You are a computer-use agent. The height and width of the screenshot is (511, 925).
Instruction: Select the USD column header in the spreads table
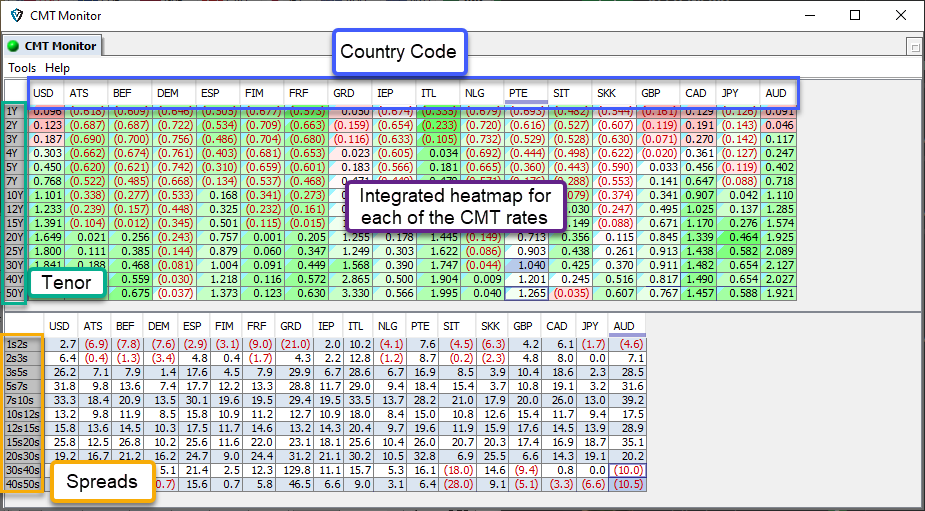62,326
